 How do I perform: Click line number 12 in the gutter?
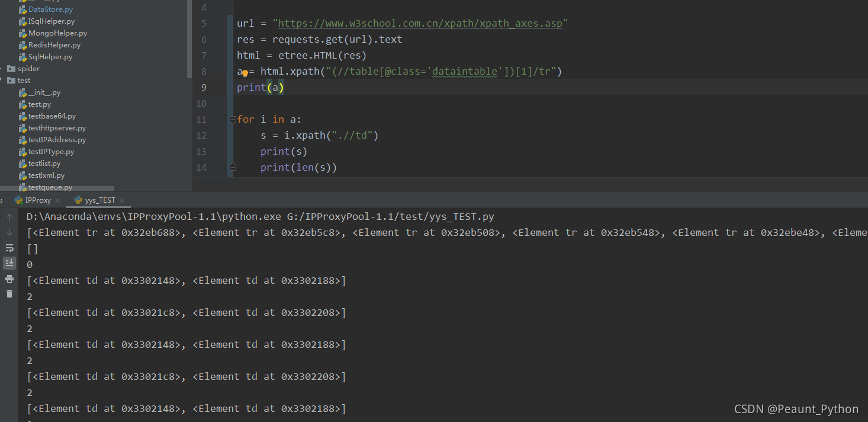pos(201,135)
